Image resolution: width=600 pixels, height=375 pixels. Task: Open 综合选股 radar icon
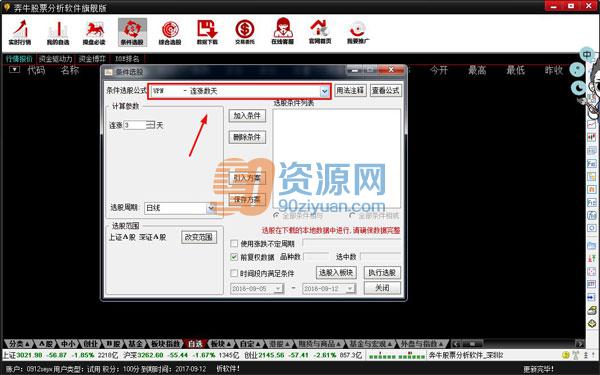point(170,32)
